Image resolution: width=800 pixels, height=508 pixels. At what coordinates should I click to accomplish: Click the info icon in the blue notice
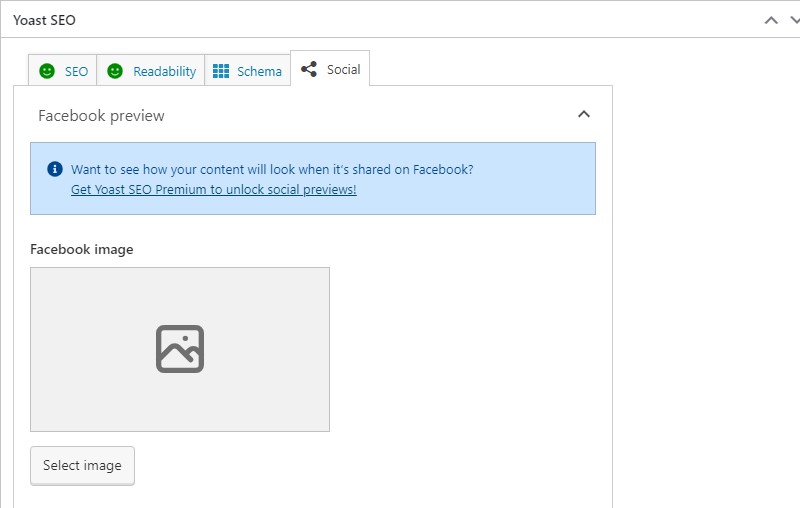(x=55, y=169)
